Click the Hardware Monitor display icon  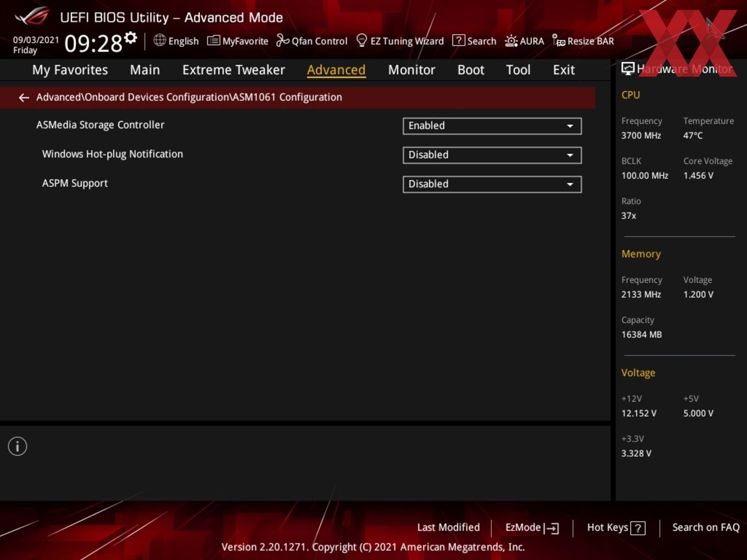(628, 69)
